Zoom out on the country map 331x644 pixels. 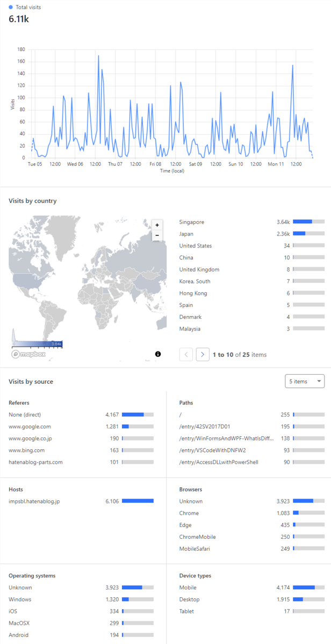(157, 236)
